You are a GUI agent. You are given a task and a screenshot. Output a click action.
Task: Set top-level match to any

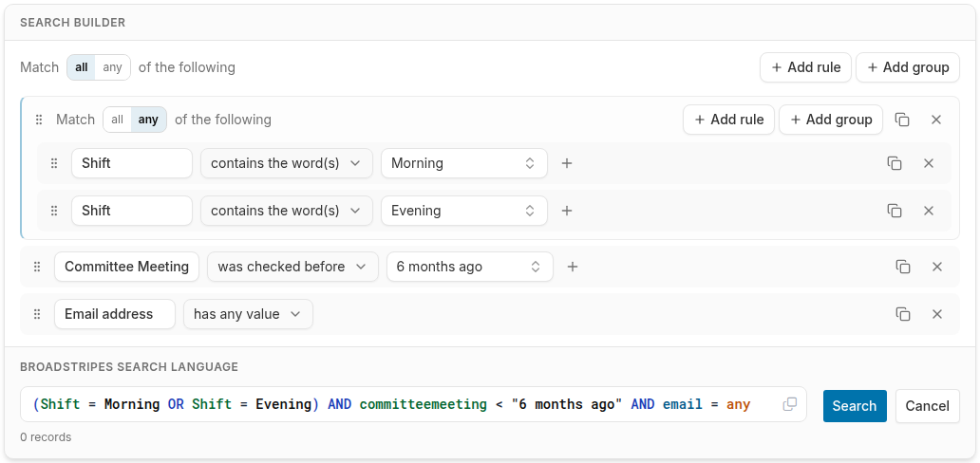coord(112,66)
